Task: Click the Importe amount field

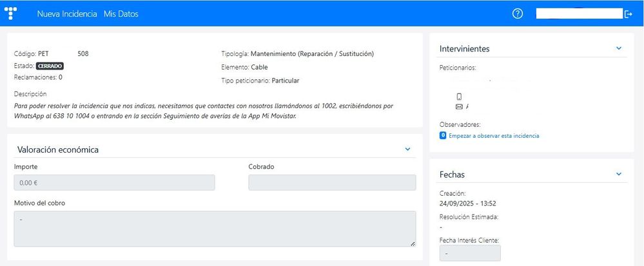Action: click(x=114, y=183)
